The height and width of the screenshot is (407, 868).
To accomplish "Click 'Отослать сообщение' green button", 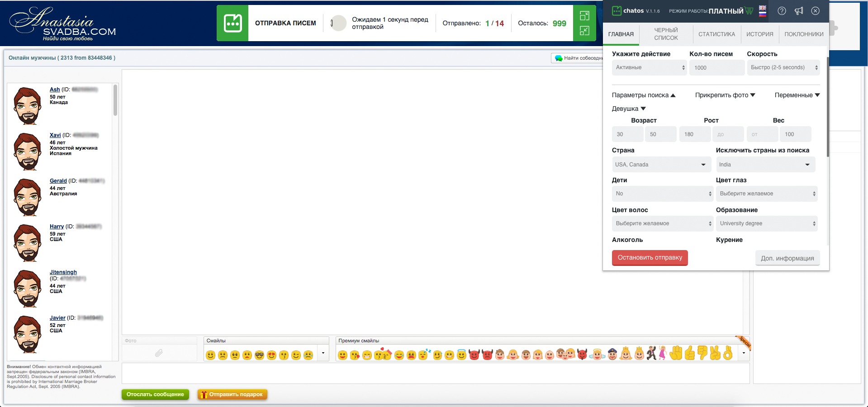I will point(155,394).
